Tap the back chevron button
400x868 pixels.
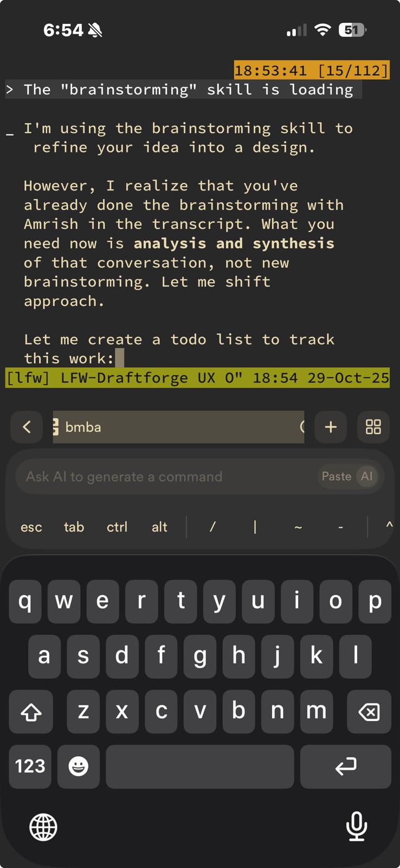[27, 427]
